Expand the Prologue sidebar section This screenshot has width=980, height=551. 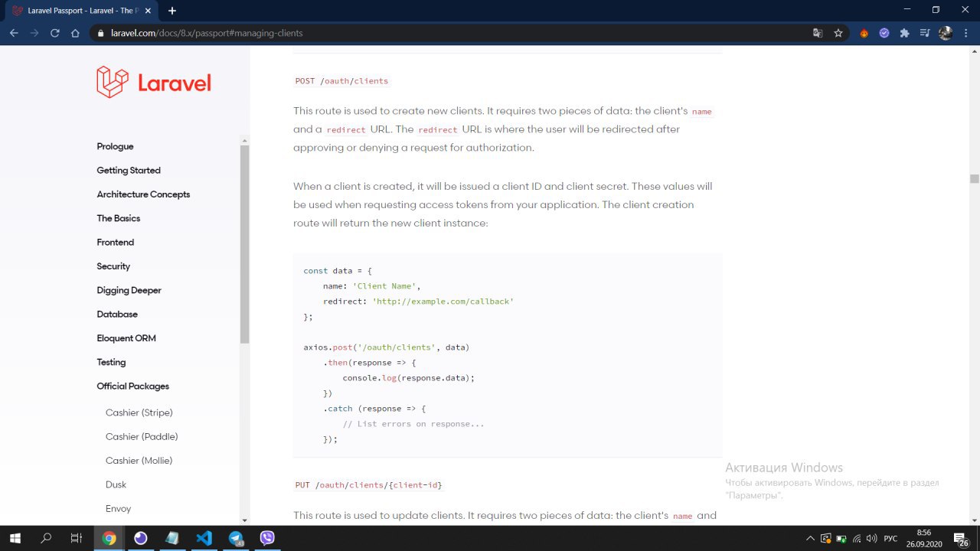(115, 146)
